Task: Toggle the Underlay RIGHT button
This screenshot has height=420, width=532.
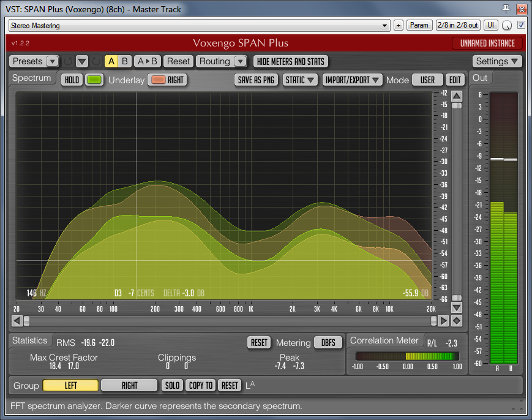Action: [168, 80]
